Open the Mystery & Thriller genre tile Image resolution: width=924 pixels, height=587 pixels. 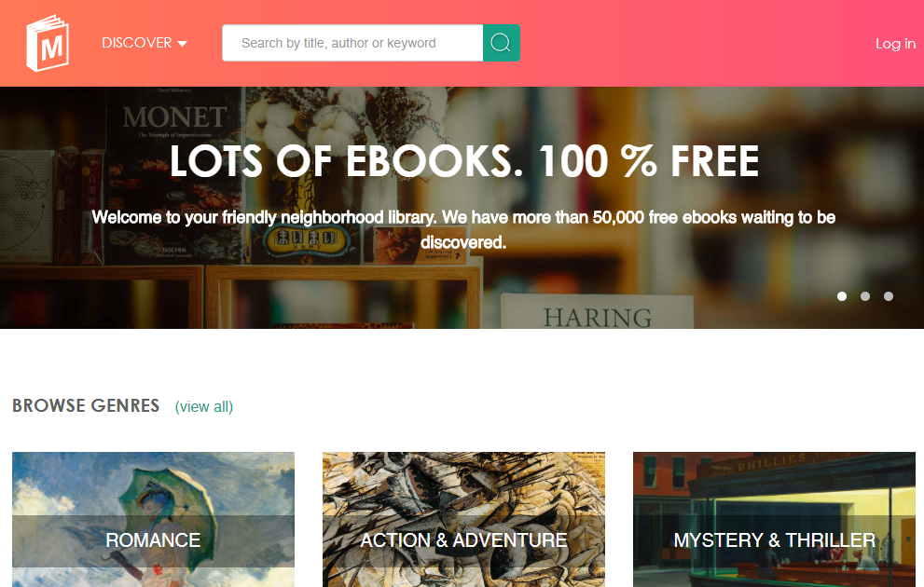click(x=774, y=519)
